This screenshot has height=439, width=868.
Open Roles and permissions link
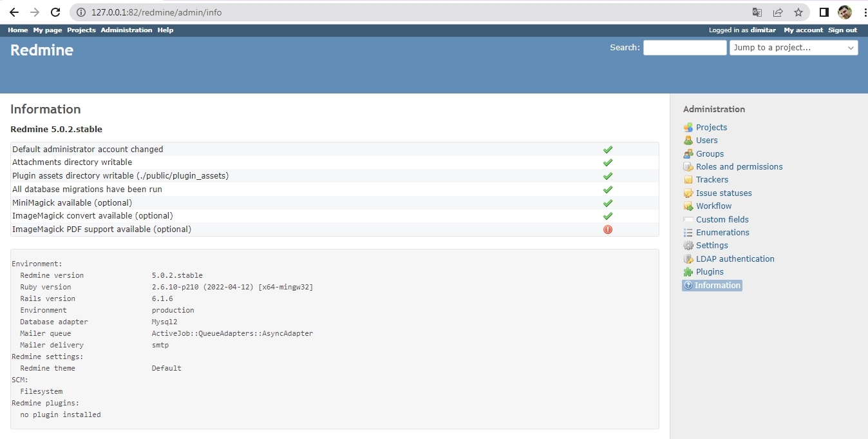(739, 167)
